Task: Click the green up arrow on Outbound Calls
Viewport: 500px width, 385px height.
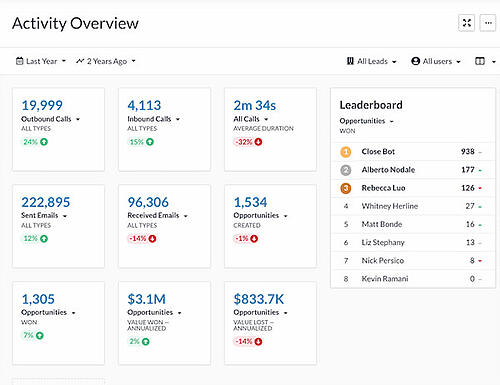Action: pos(44,142)
